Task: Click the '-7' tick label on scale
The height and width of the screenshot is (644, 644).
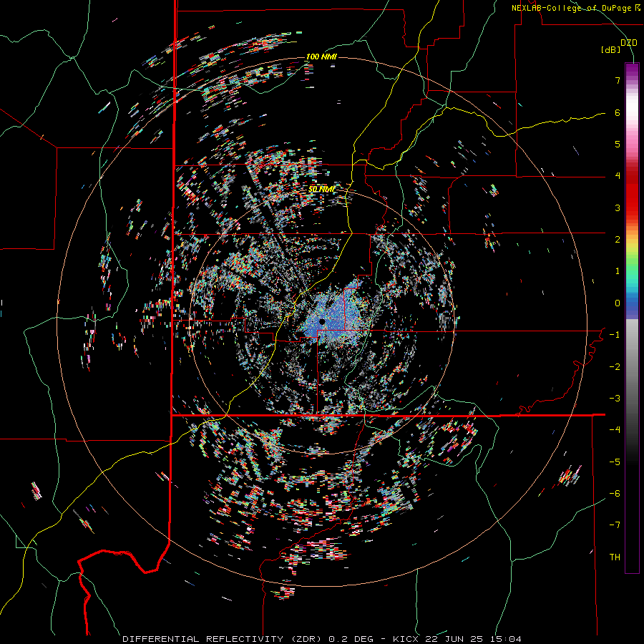Action: tap(615, 525)
